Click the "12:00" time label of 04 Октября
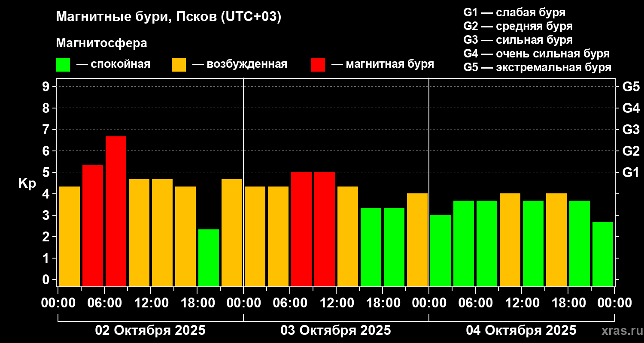Image resolution: width=644 pixels, height=343 pixels. coord(522,303)
